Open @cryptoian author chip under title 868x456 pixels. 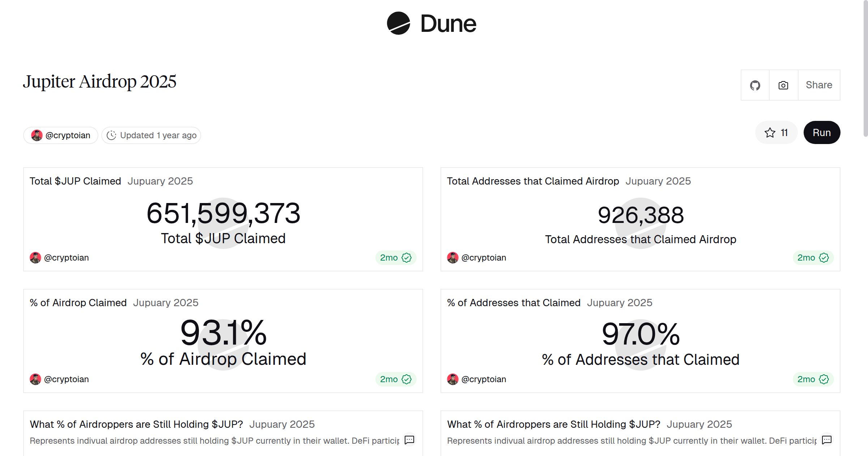click(x=61, y=135)
